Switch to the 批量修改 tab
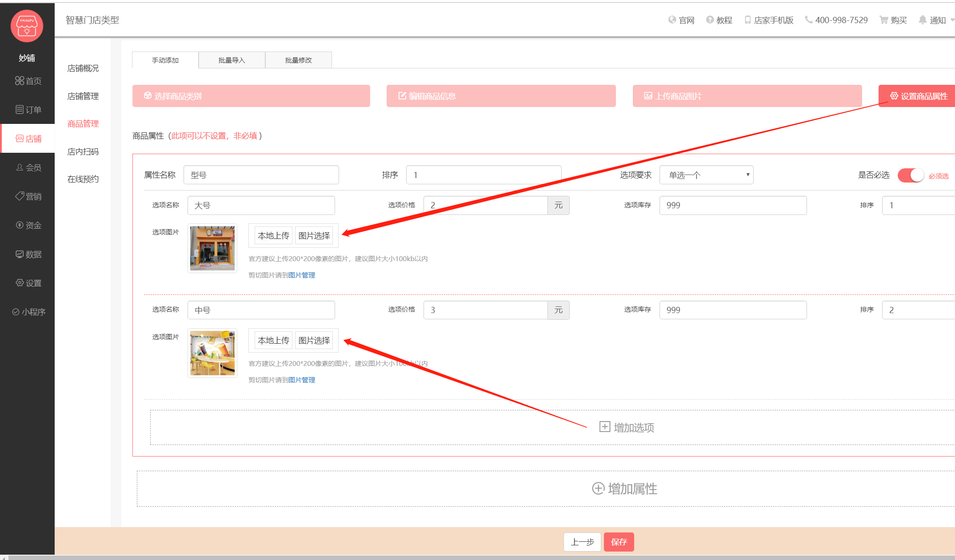 click(x=299, y=60)
